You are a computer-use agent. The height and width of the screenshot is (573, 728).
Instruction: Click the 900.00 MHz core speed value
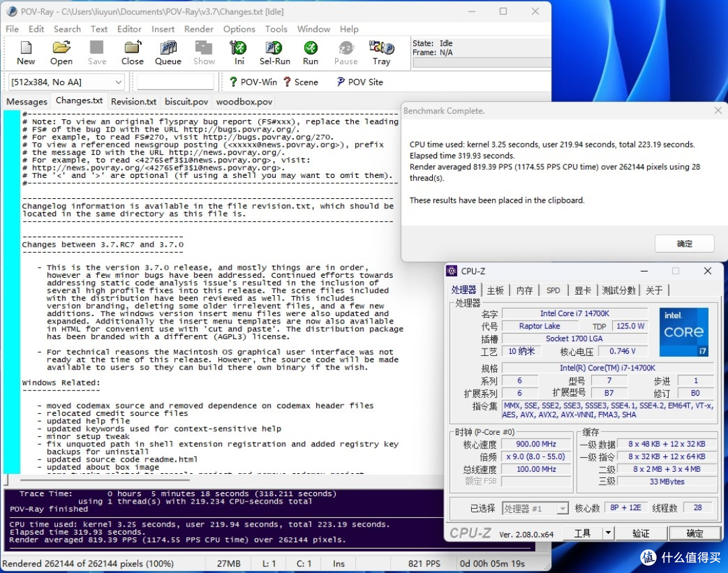pos(536,444)
